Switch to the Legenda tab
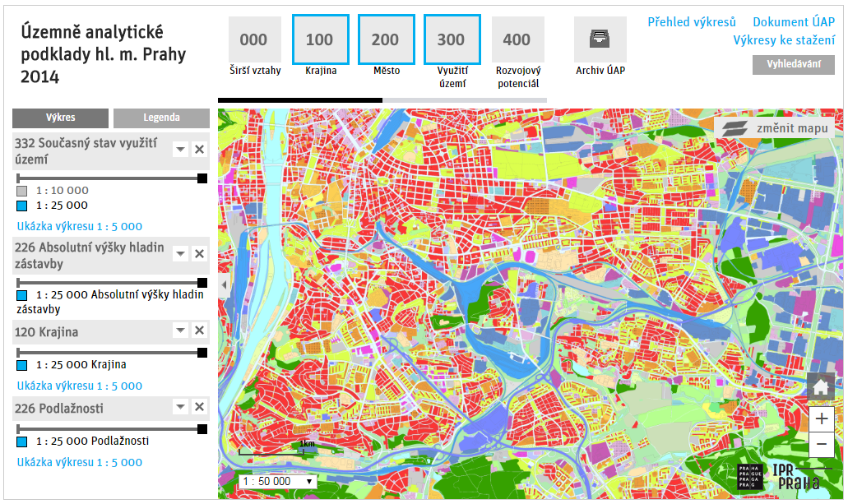 [x=161, y=118]
